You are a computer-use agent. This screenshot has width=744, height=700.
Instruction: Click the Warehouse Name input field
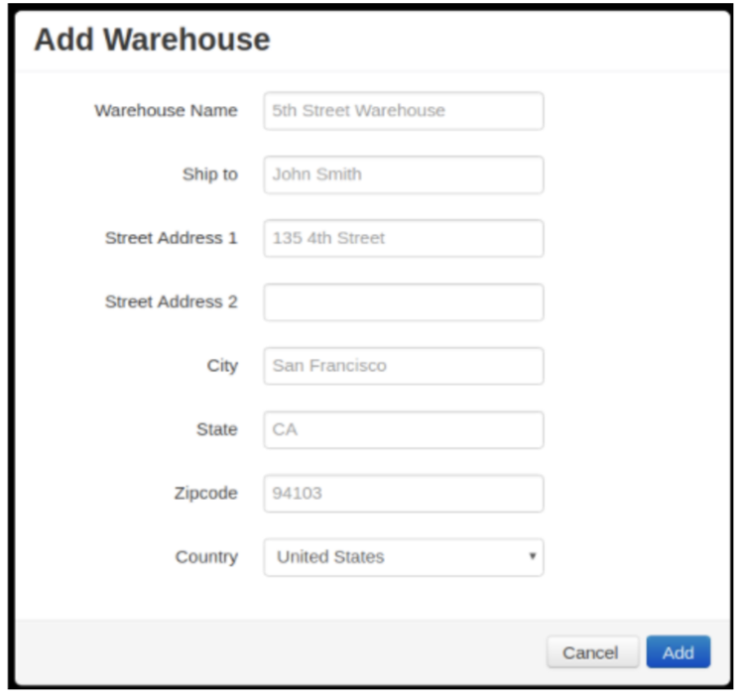click(x=404, y=111)
